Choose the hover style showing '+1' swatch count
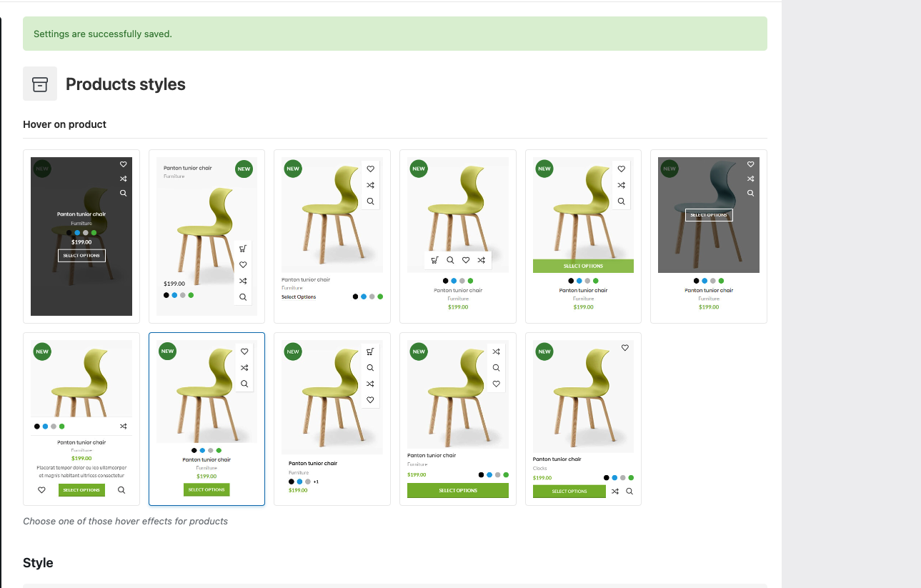Screen dimensions: 921x588 [x=332, y=419]
